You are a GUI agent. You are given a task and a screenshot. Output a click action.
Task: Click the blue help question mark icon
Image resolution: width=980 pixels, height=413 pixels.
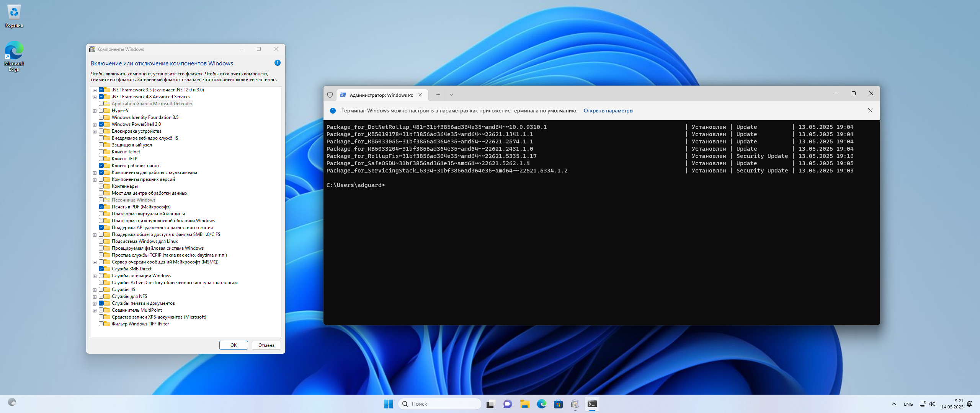coord(278,63)
